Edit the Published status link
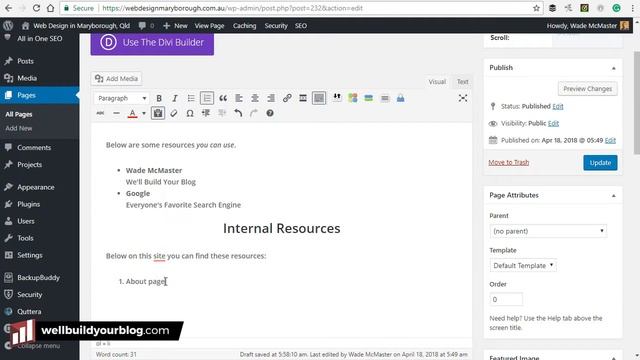This screenshot has width=640, height=360. (558, 106)
